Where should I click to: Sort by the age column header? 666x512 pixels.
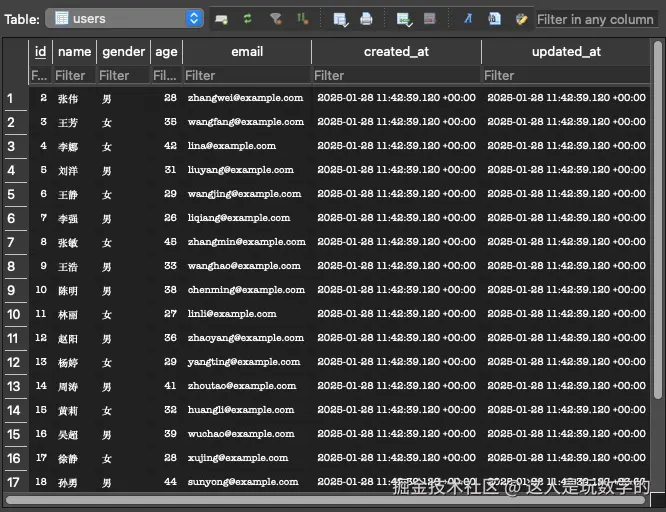pyautogui.click(x=166, y=52)
